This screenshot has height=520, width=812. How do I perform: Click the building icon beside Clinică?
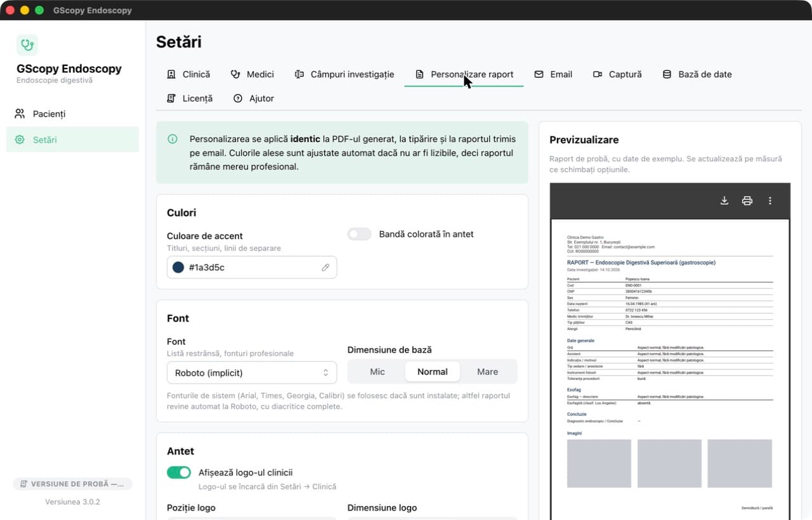tap(171, 74)
